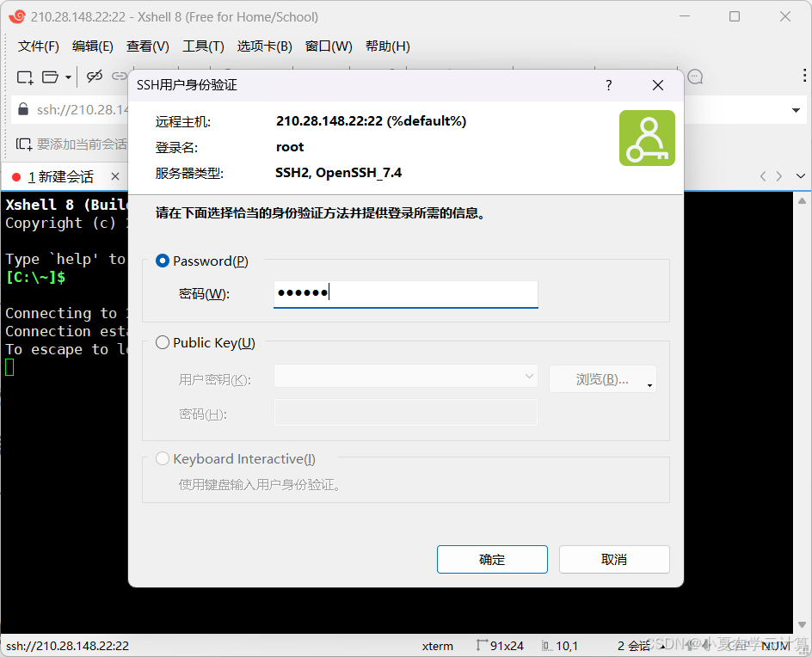Click the cursor position icon in status bar
This screenshot has height=657, width=812.
pyautogui.click(x=547, y=645)
